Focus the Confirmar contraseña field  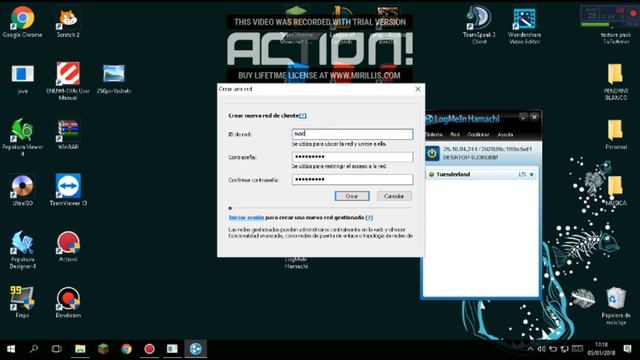pyautogui.click(x=352, y=180)
